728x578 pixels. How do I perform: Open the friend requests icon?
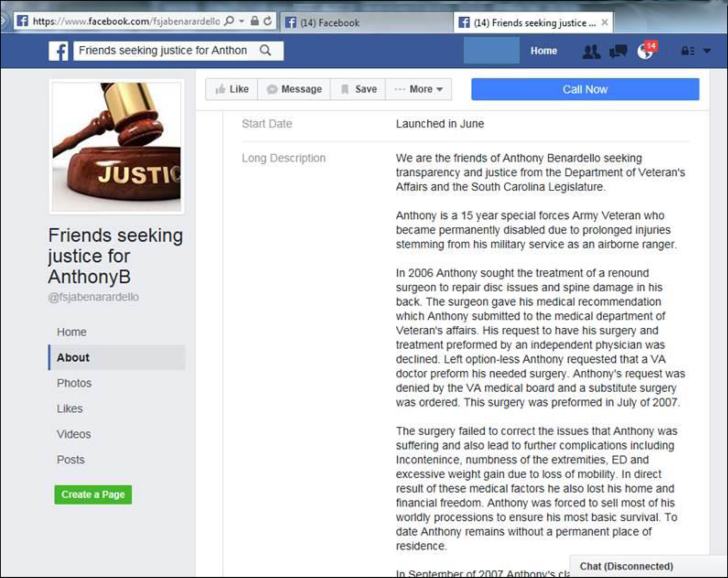(591, 52)
